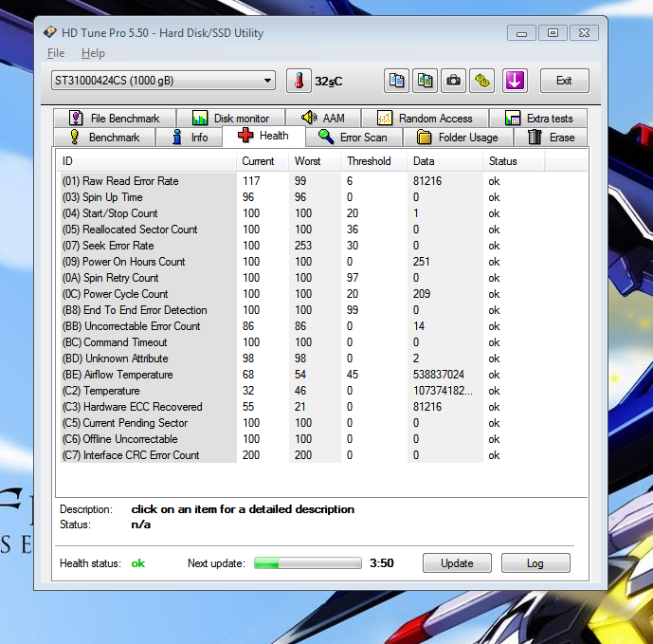Click the Data column header
The image size is (653, 644).
[444, 161]
